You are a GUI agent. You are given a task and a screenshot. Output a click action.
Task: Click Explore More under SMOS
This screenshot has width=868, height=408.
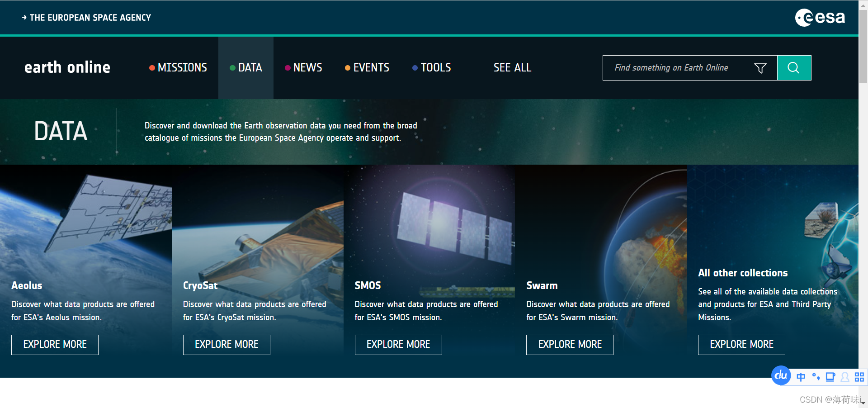[398, 345]
